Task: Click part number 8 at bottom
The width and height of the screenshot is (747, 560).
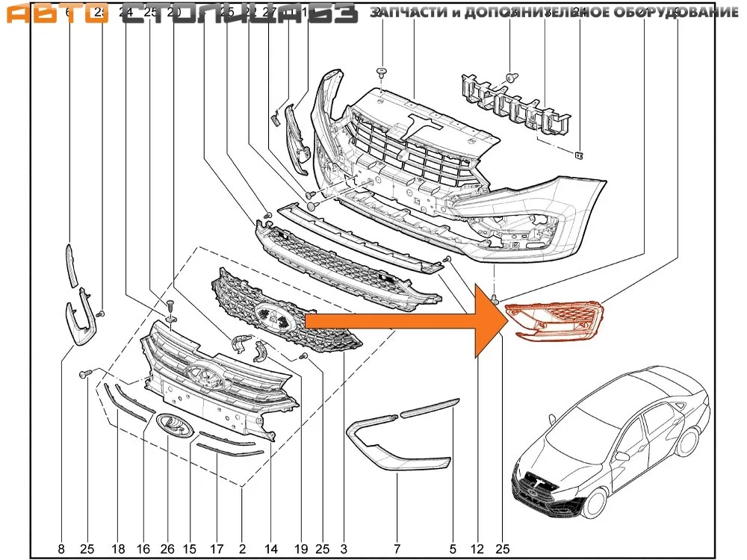Action: (61, 549)
